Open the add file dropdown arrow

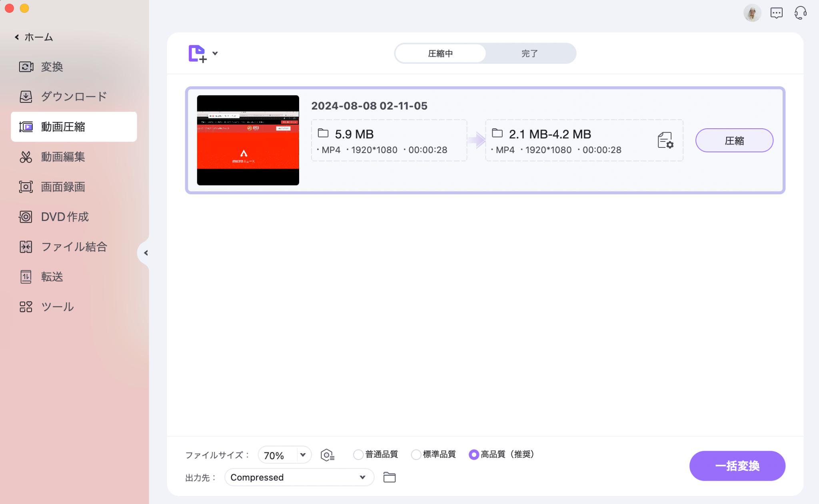(x=215, y=53)
